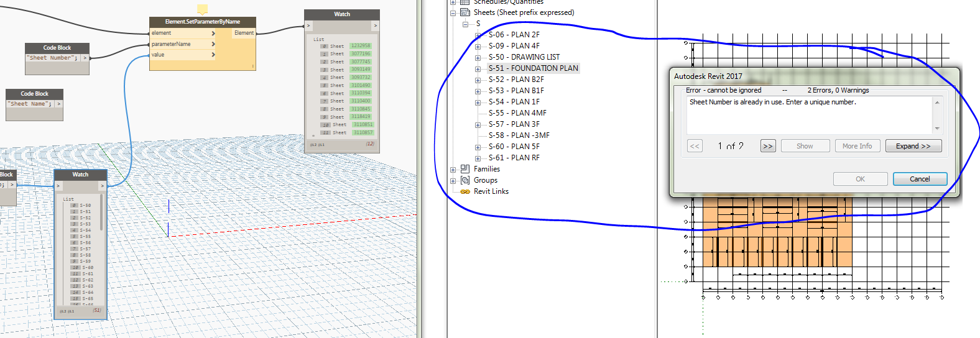Click the 'Expand >>' button
Viewport: 980px width, 338px height.
pos(913,146)
